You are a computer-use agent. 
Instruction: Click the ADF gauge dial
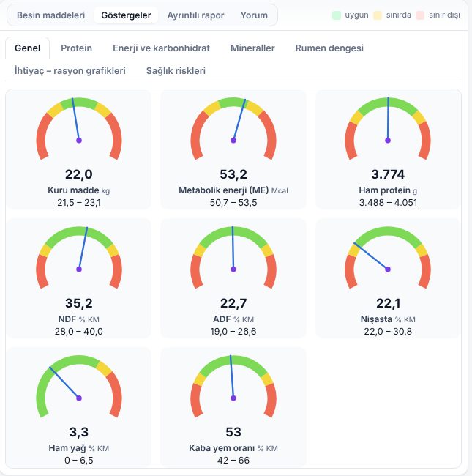(x=233, y=258)
